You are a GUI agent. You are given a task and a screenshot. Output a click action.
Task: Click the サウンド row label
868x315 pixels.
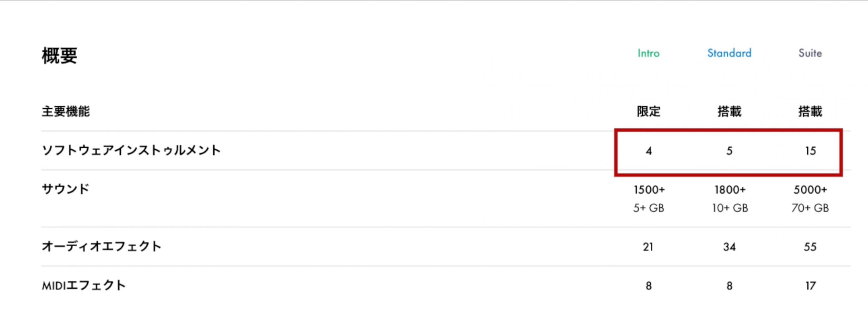(x=65, y=189)
